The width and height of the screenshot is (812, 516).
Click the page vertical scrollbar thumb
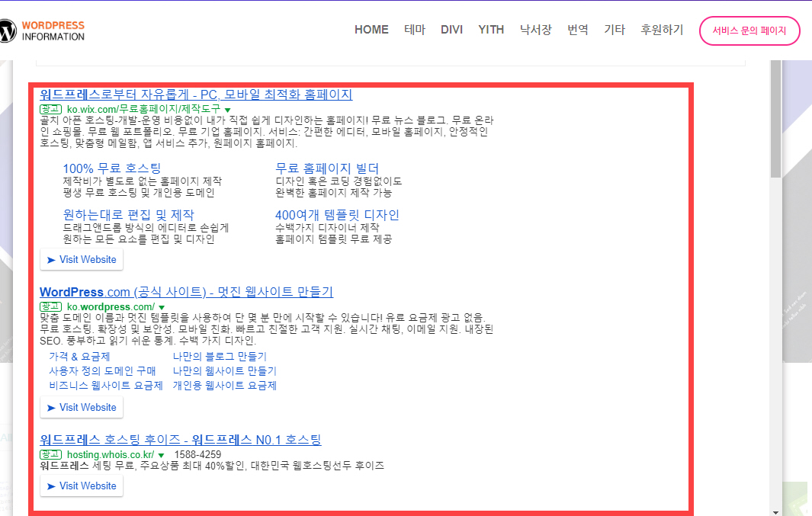pyautogui.click(x=775, y=119)
